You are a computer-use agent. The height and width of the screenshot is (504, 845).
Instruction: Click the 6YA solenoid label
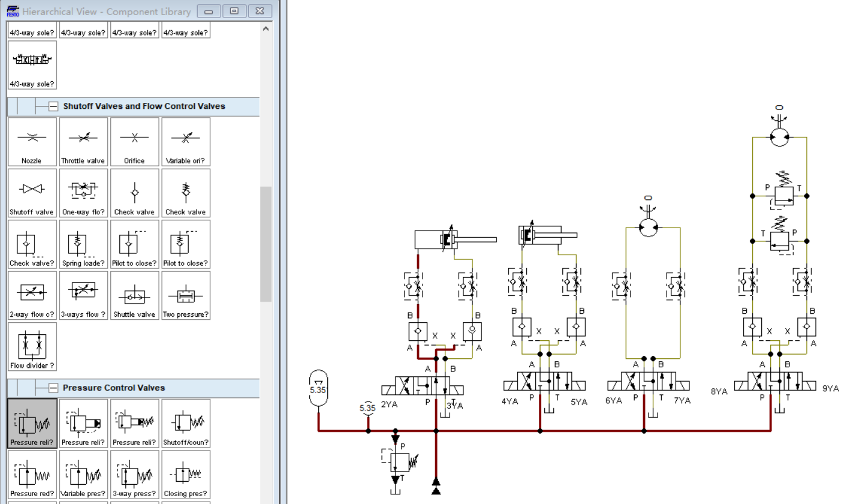(614, 400)
